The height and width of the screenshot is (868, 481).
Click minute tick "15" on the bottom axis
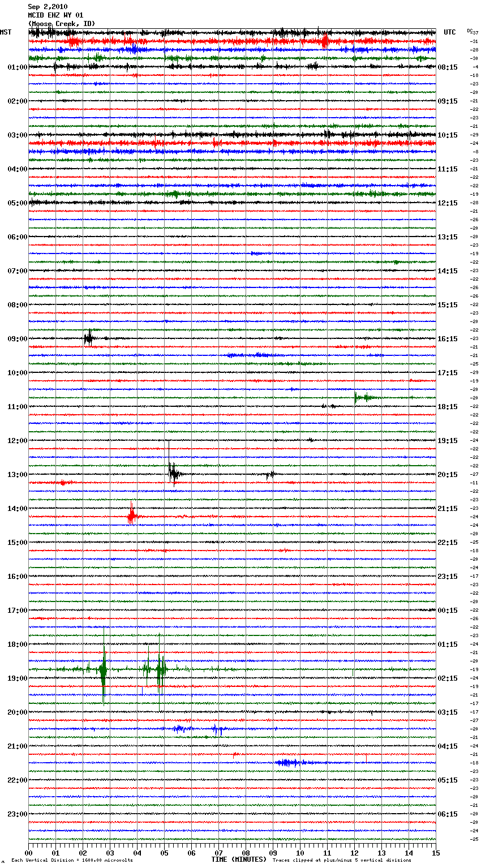point(436,853)
